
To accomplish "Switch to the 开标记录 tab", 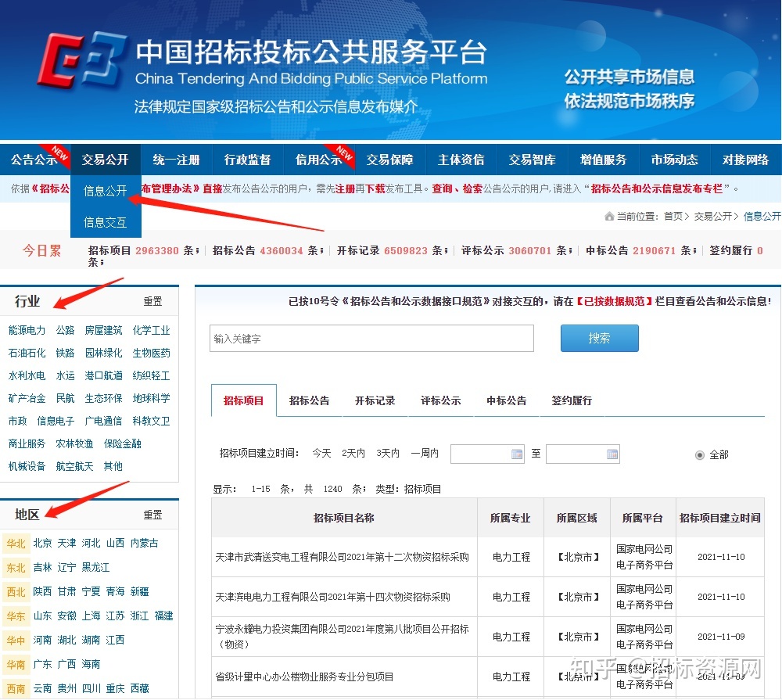I will tap(375, 400).
